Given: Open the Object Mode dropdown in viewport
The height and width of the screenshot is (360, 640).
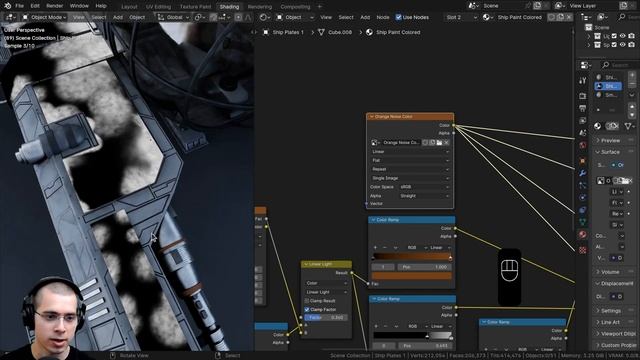Looking at the screenshot, I should (44, 17).
